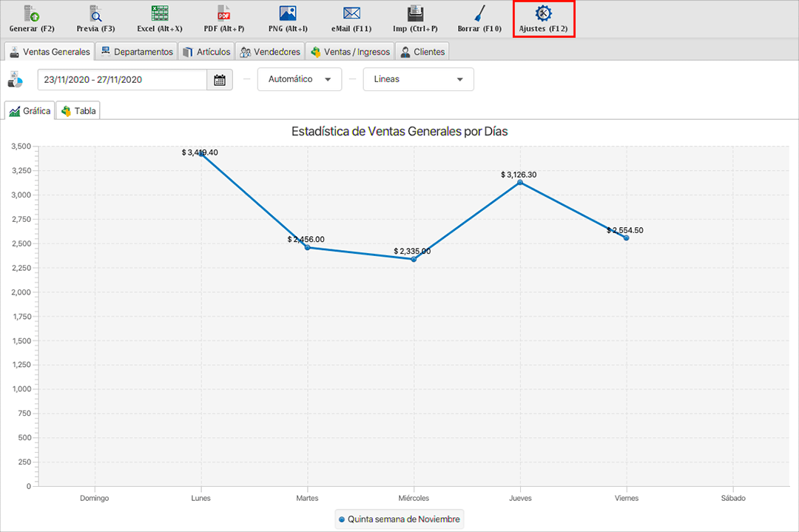Go to the Vendedores tab

[x=270, y=52]
